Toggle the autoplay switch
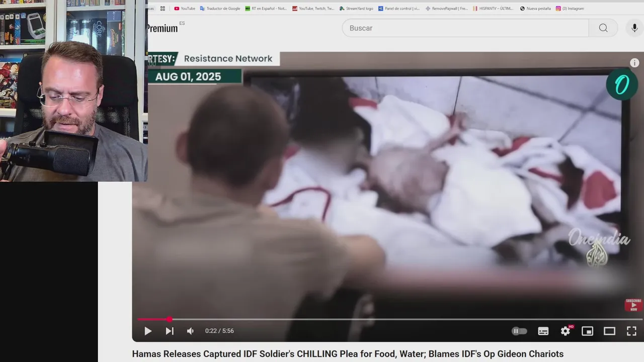The height and width of the screenshot is (362, 644). pos(519,331)
